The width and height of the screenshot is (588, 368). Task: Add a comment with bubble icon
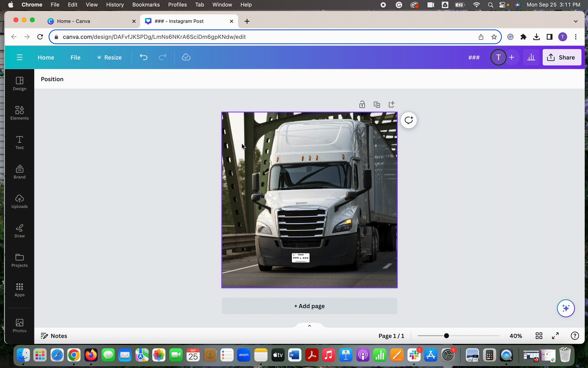pos(409,120)
